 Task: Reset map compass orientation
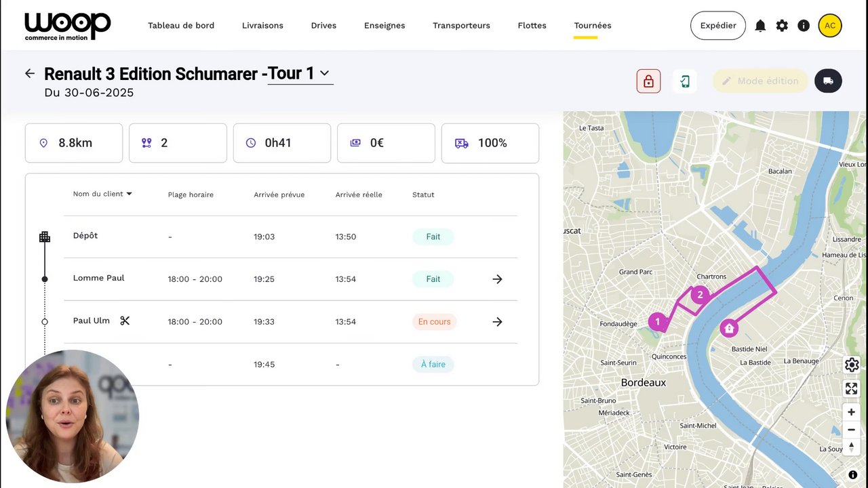tap(852, 447)
